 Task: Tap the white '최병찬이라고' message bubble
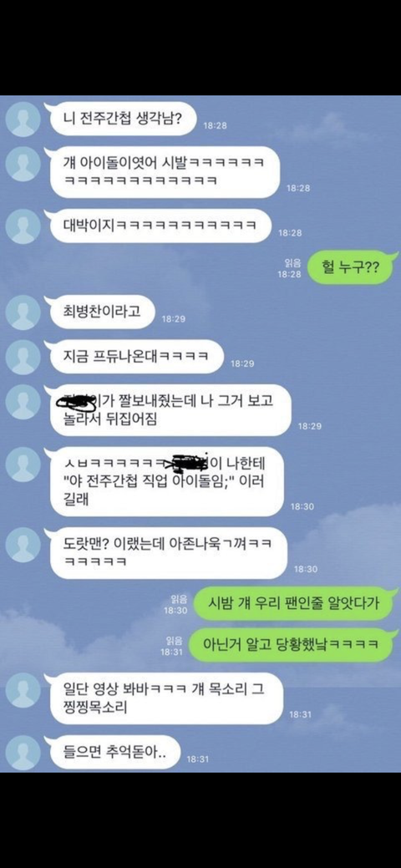point(101,312)
